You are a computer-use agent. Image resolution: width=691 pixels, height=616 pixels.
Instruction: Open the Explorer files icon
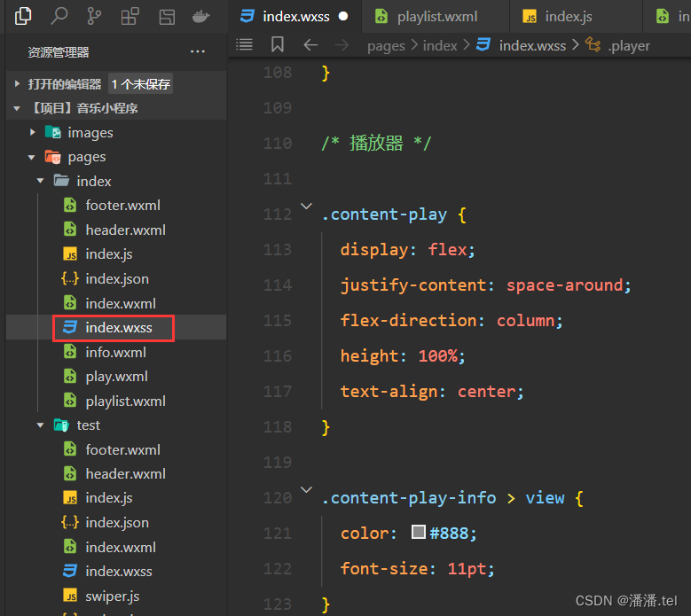(x=23, y=17)
